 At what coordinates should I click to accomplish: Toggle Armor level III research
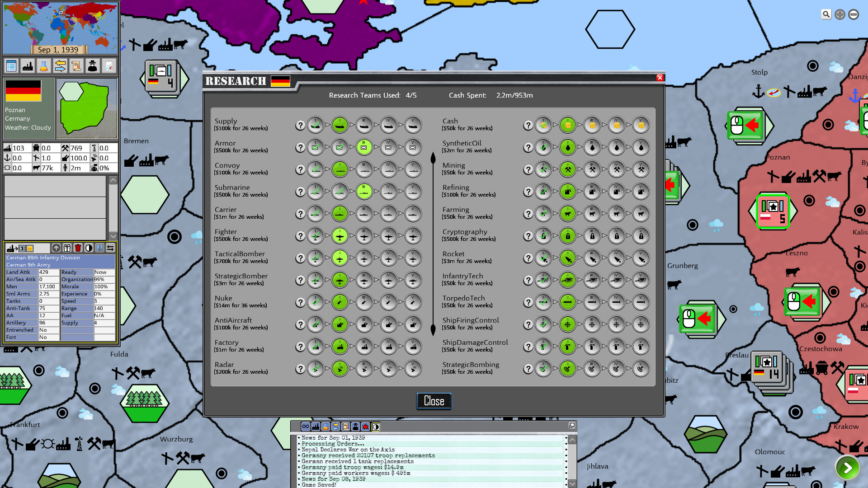(364, 147)
